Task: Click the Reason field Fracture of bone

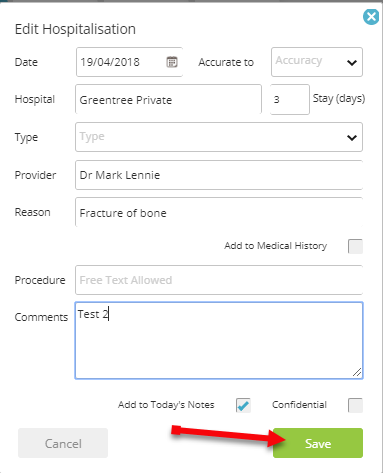Action: pyautogui.click(x=219, y=212)
